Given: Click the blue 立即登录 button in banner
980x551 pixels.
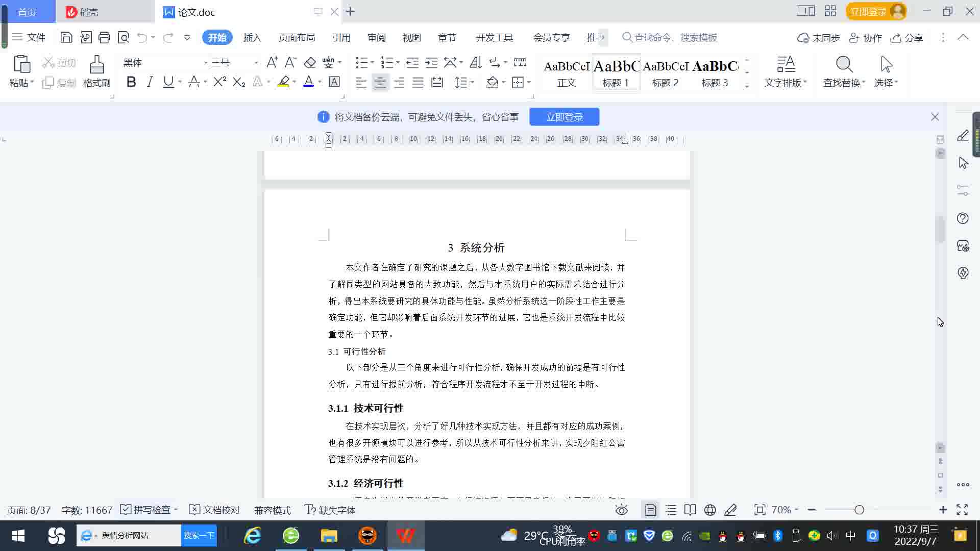Looking at the screenshot, I should 564,117.
